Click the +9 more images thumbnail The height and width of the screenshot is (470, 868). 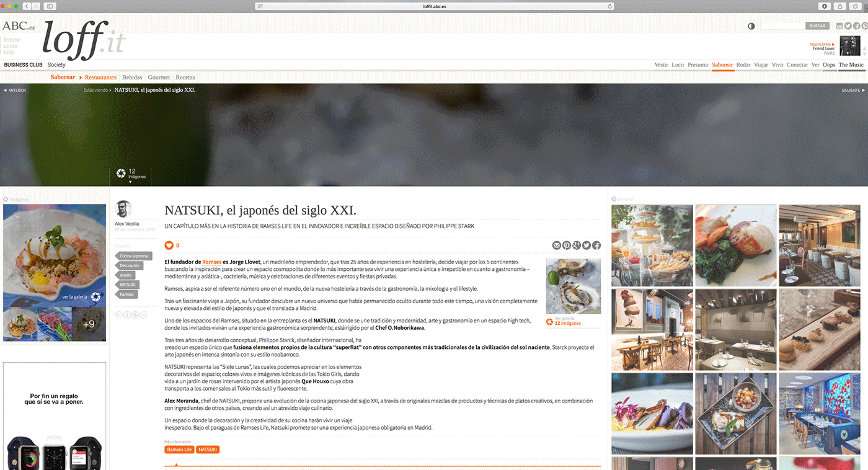(x=89, y=324)
